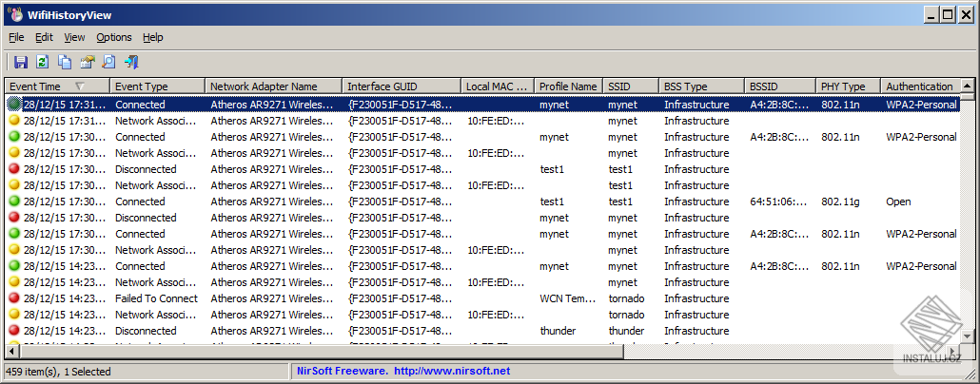Click red icon of thunder Disconnected row
Screen dimensions: 980x384
[x=14, y=331]
